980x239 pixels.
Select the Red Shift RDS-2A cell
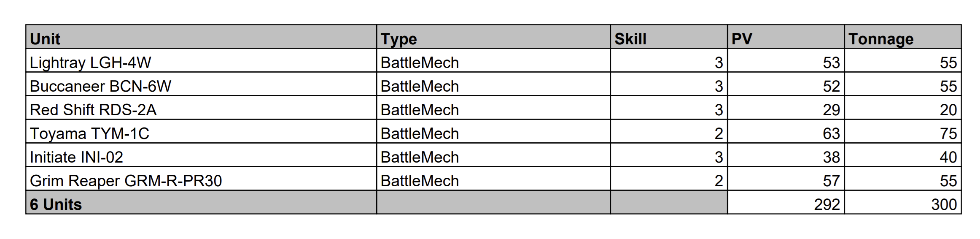pyautogui.click(x=93, y=110)
